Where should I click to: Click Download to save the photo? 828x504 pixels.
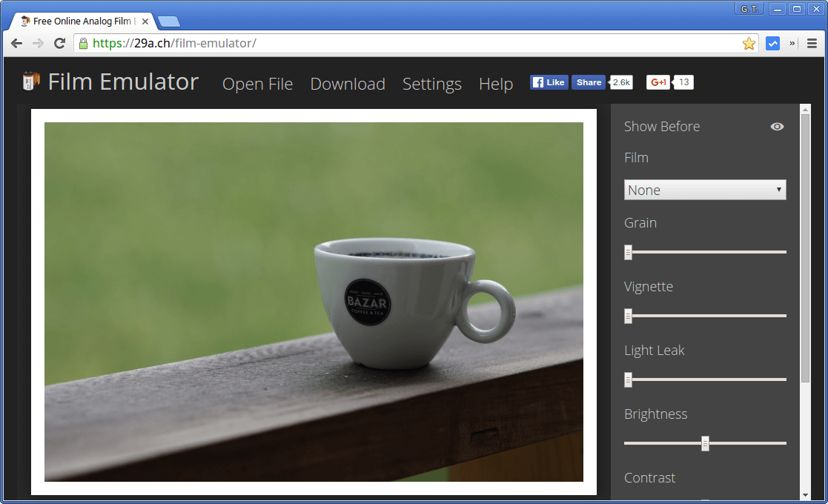tap(347, 84)
